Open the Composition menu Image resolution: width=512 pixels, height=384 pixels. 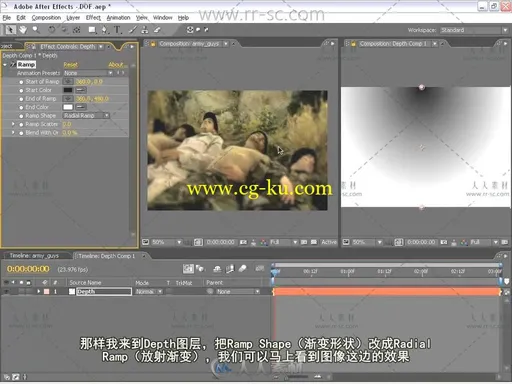point(46,18)
